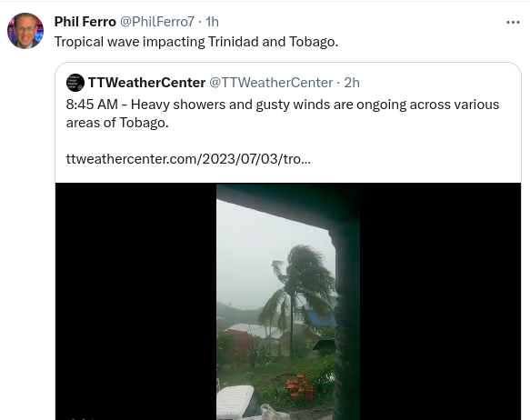Click 'Tropical wave impacting Trinidad and Tobago' text

coord(196,42)
